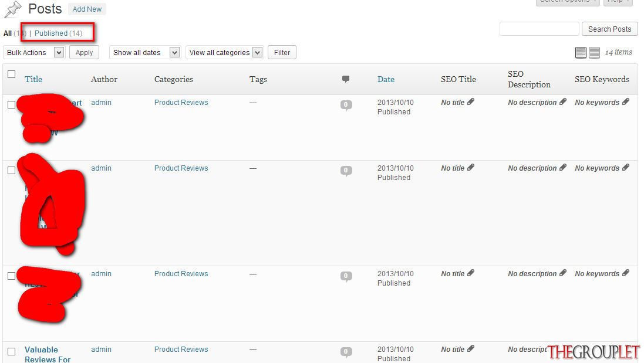Open comment bubble in Valuable Reviews row
This screenshot has width=644, height=363.
click(x=346, y=351)
